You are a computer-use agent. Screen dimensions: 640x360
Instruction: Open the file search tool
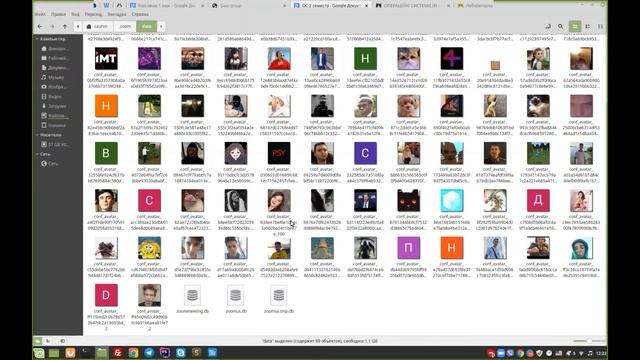click(561, 27)
